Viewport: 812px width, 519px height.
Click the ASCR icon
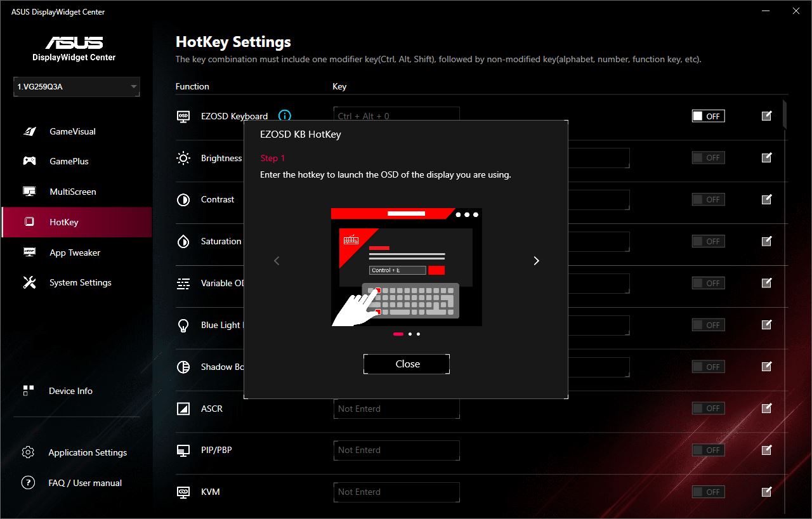(x=183, y=409)
